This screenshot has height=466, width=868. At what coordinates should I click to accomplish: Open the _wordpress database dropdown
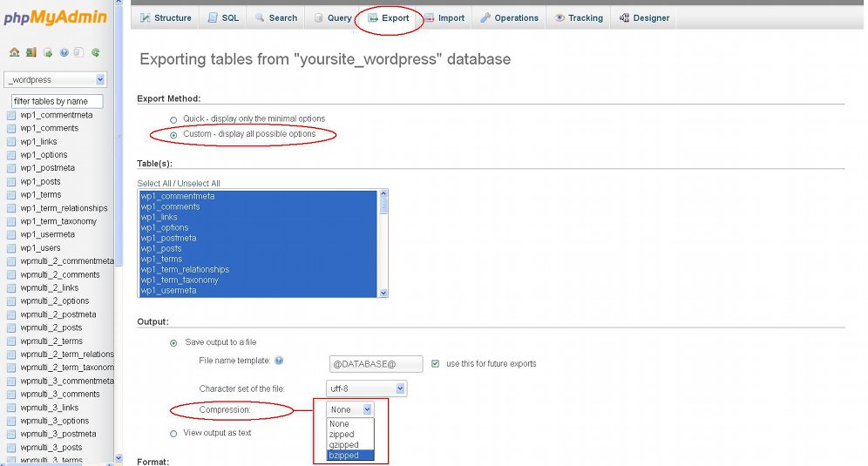56,79
